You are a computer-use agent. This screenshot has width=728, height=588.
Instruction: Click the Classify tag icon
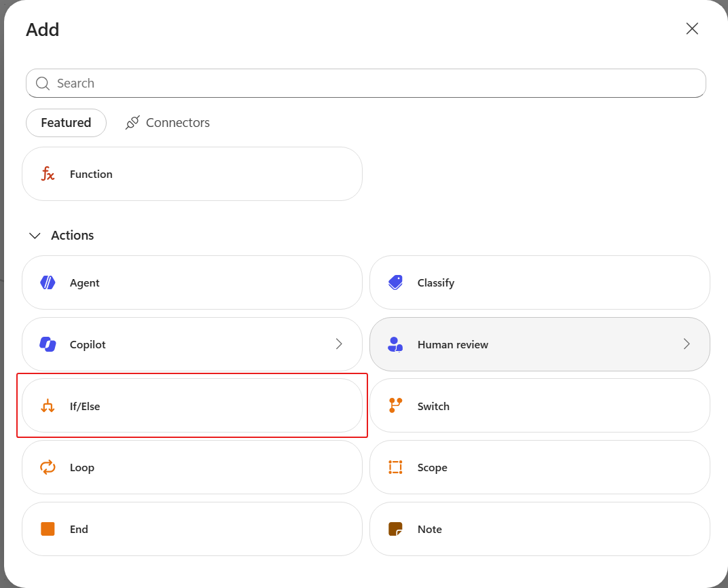click(x=395, y=282)
